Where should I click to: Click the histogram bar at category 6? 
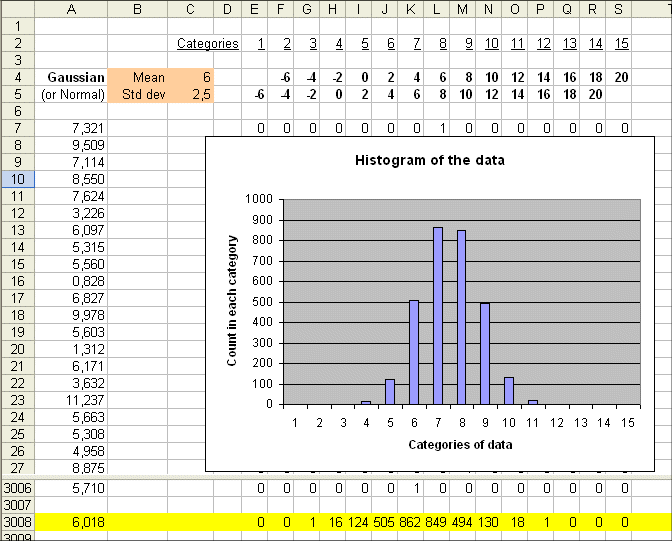[x=414, y=352]
